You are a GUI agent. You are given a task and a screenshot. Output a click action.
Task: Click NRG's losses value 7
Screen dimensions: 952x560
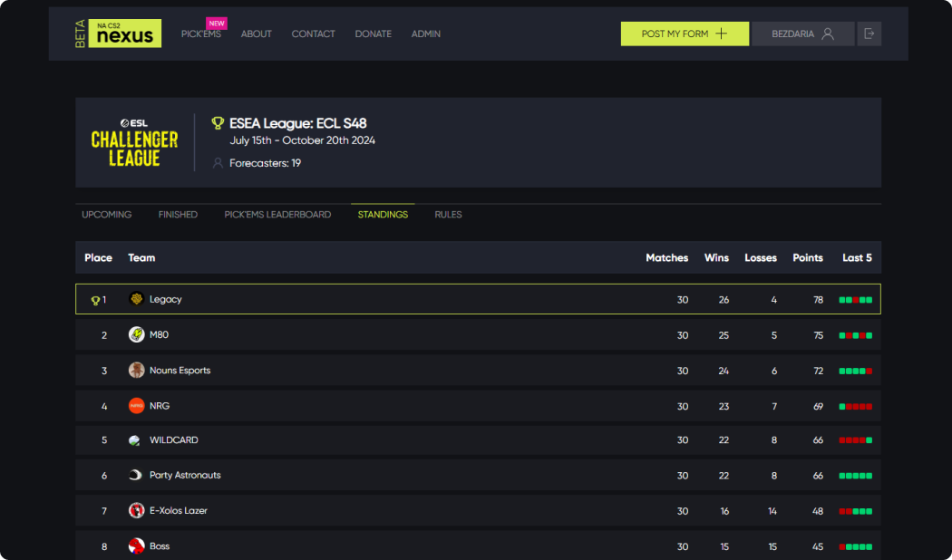click(x=774, y=407)
